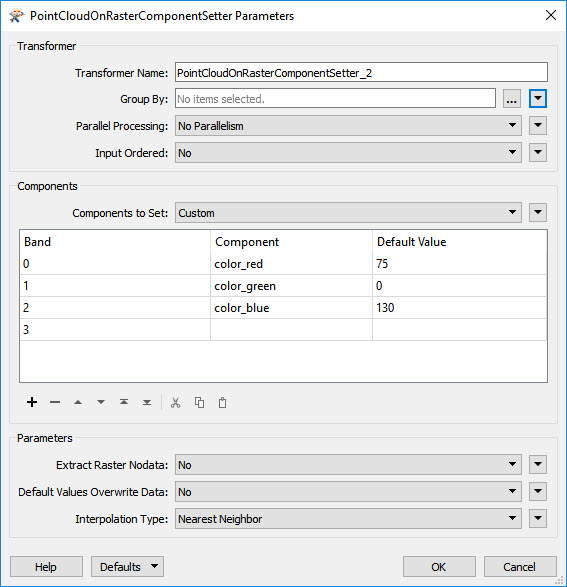Image resolution: width=567 pixels, height=587 pixels.
Task: Add a new component row with plus icon
Action: (x=32, y=402)
